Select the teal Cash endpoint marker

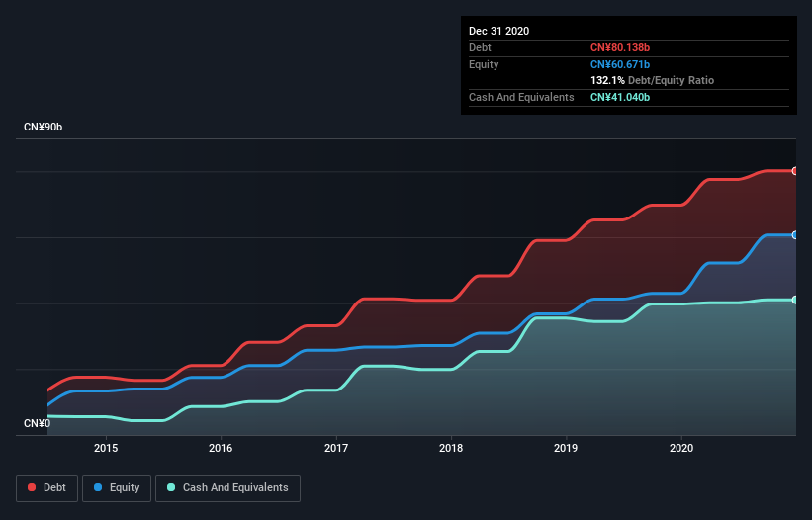tap(795, 300)
